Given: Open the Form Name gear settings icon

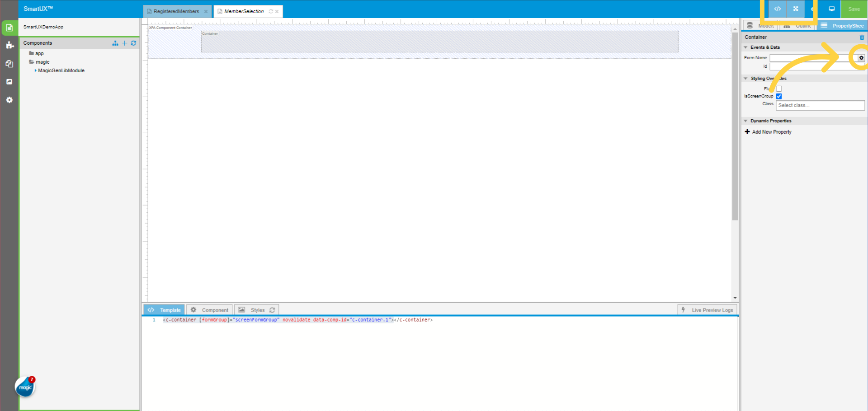Looking at the screenshot, I should click(861, 58).
